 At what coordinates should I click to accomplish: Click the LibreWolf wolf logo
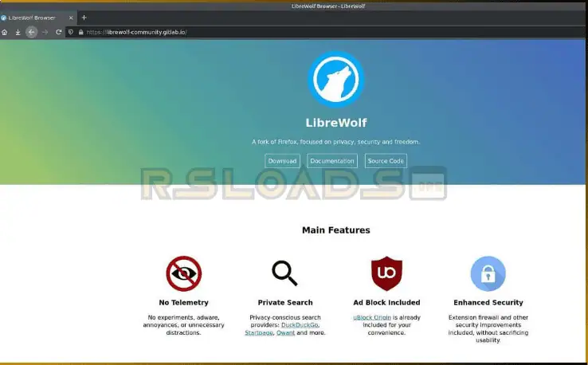pos(336,80)
